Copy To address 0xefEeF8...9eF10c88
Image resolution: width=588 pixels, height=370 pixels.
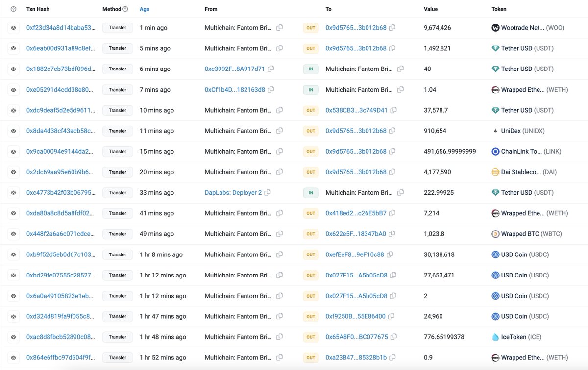point(391,254)
